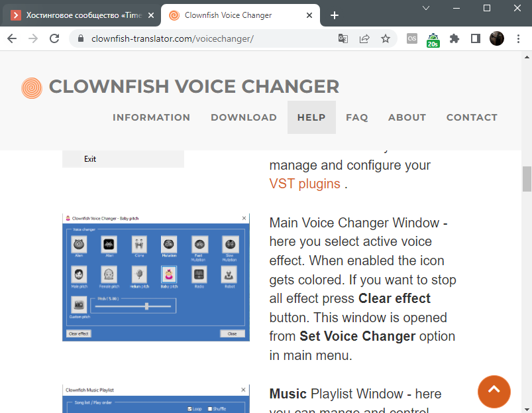The height and width of the screenshot is (413, 532).
Task: Close the Voice Changer window X
Action: point(244,218)
